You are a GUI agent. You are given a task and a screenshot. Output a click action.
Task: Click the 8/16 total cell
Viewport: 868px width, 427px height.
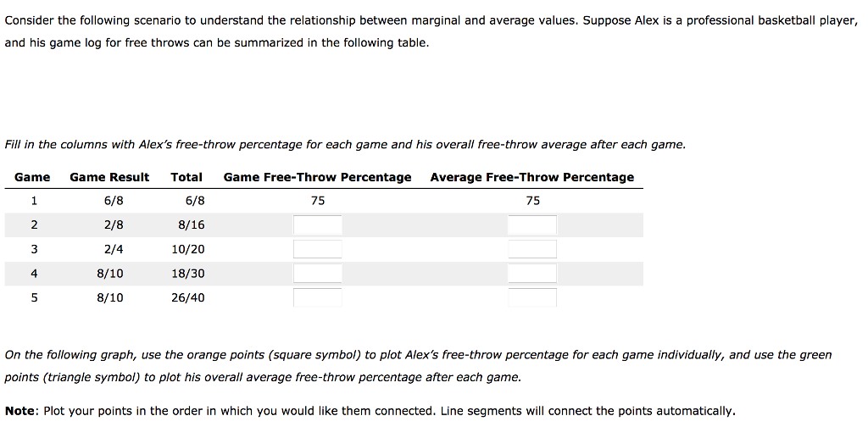[192, 225]
